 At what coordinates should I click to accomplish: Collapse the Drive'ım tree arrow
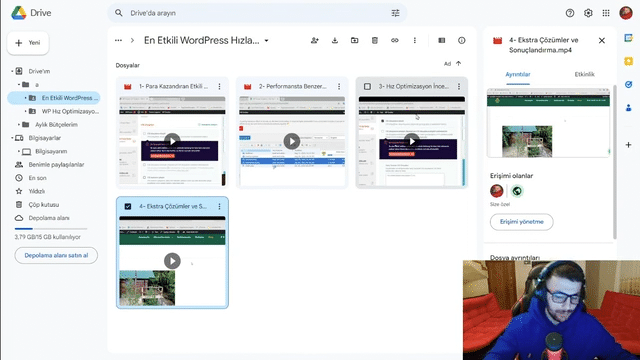pos(12,71)
